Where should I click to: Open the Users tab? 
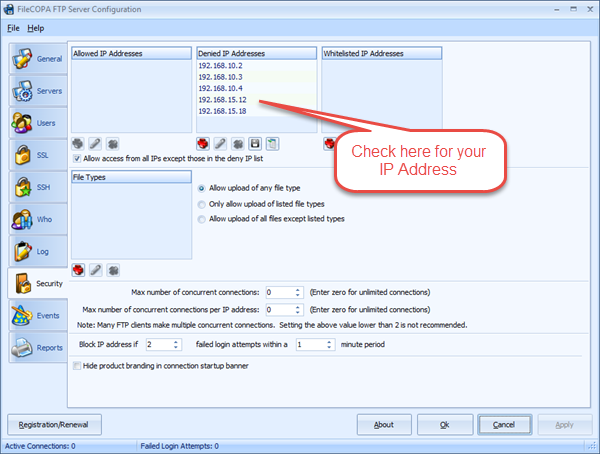tap(38, 123)
